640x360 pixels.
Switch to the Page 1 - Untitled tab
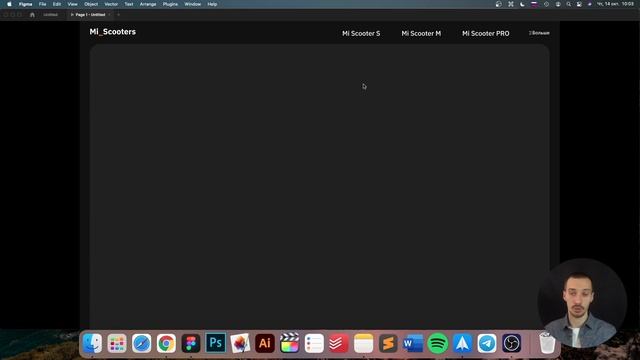[x=90, y=15]
